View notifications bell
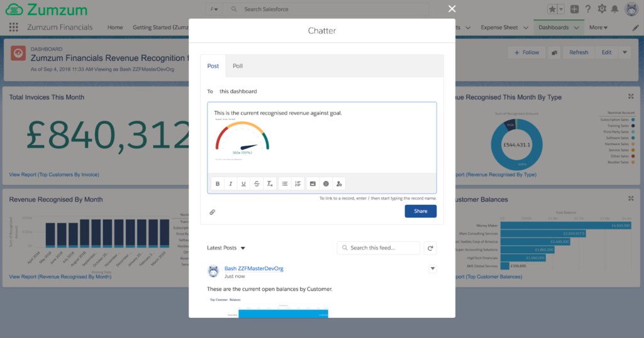 615,9
